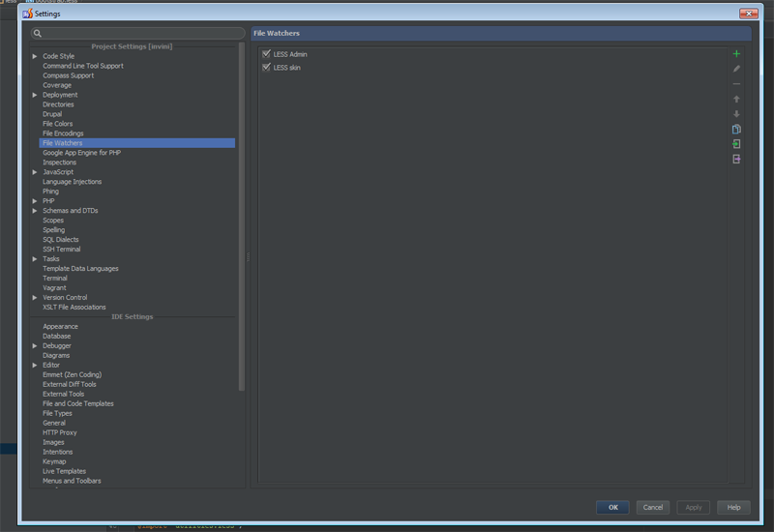Import watchers using the green import icon
Viewport: 774px width, 532px height.
[x=736, y=144]
